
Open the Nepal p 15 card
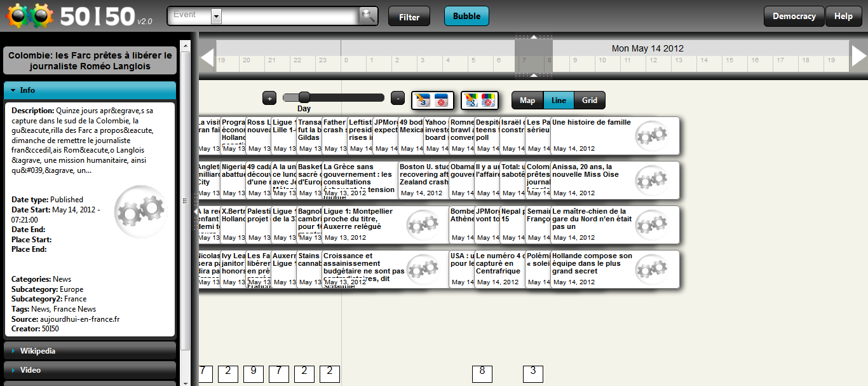click(512, 224)
